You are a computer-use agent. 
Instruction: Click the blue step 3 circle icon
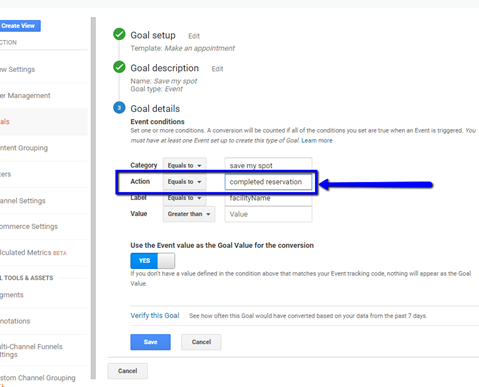coord(119,108)
